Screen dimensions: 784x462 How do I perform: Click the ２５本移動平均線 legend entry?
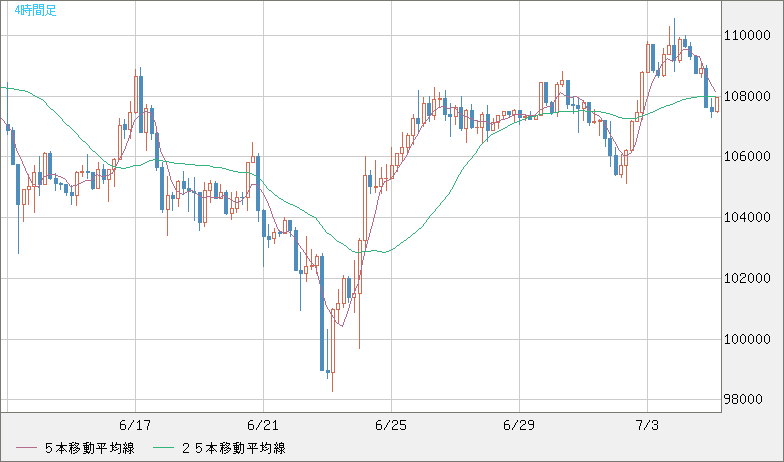(x=234, y=448)
